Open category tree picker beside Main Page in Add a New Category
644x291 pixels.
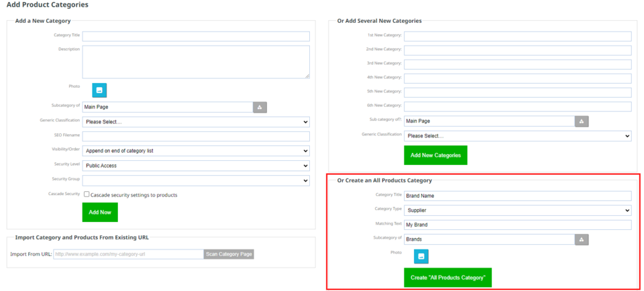[x=260, y=107]
